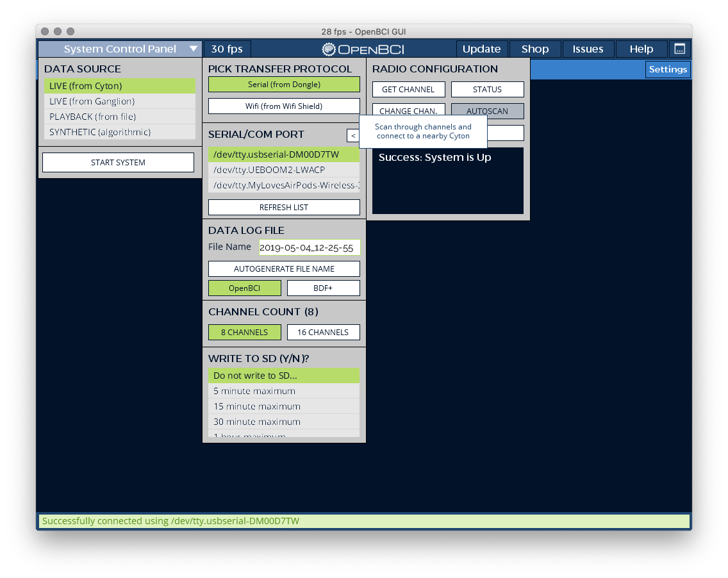Click GET CHANNEL radio button
Screen dimensions: 728x578
[x=409, y=90]
